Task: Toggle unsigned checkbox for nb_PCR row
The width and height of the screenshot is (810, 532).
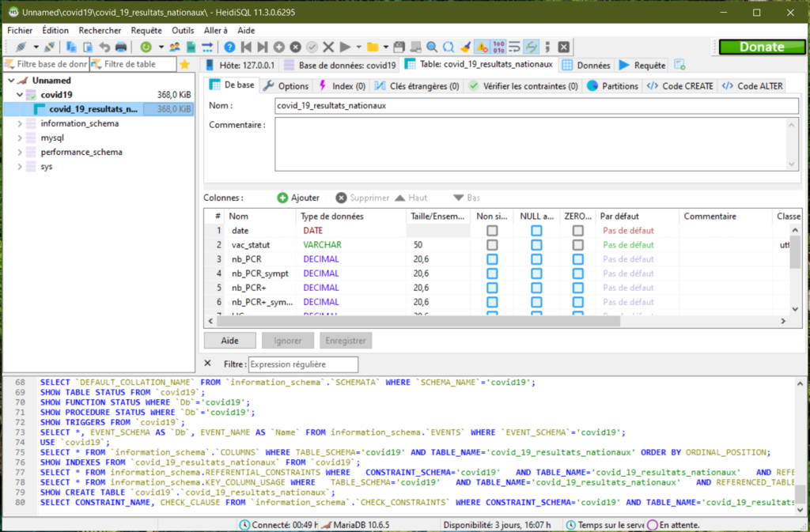Action: 492,259
